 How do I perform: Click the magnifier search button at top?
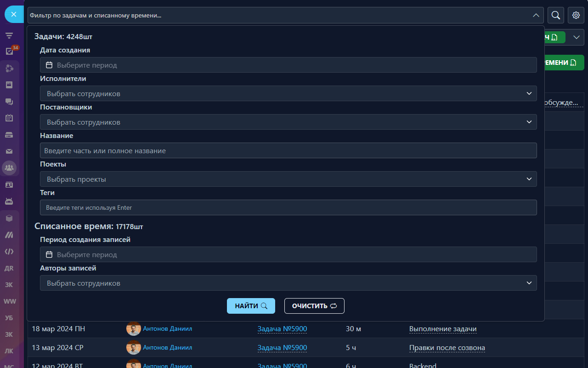pyautogui.click(x=556, y=15)
